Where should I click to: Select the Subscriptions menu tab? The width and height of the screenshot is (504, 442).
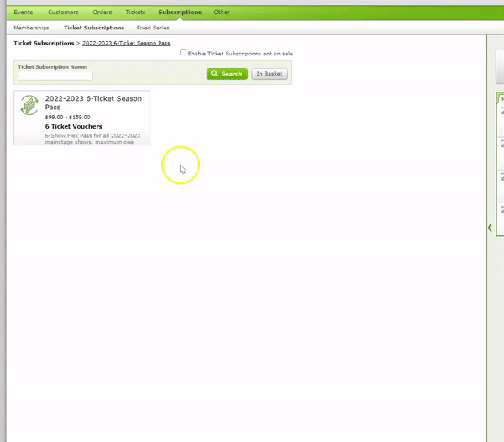180,13
